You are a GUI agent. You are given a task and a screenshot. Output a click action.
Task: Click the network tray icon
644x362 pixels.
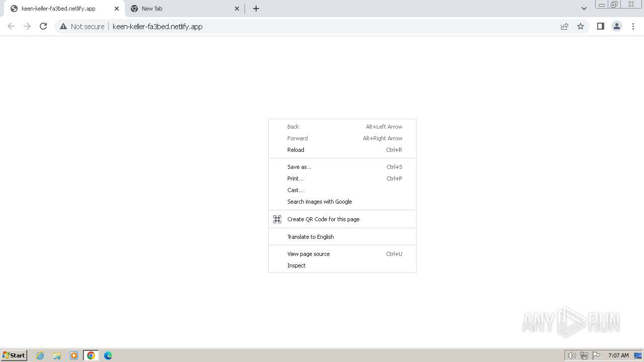coord(584,355)
